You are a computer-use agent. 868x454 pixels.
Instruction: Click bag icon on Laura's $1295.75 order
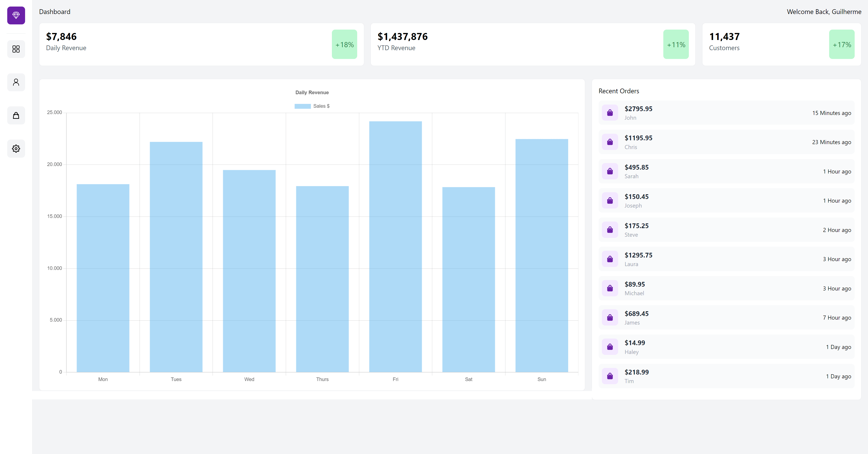click(610, 259)
